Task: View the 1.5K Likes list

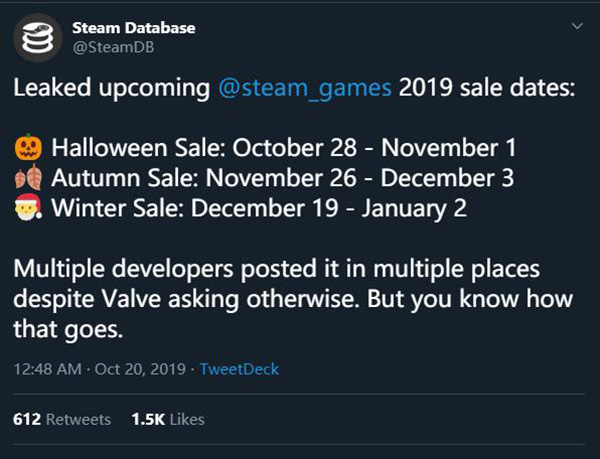Action: (x=168, y=419)
